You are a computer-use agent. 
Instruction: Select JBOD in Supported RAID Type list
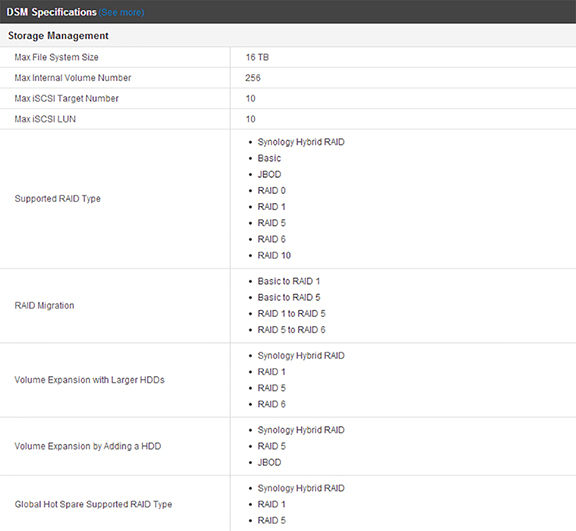pyautogui.click(x=269, y=174)
